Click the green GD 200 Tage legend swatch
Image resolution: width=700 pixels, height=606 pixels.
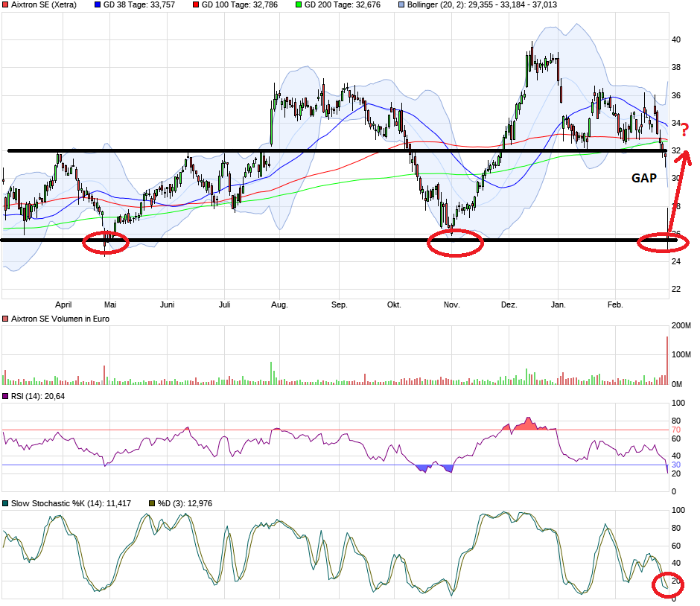pos(299,5)
